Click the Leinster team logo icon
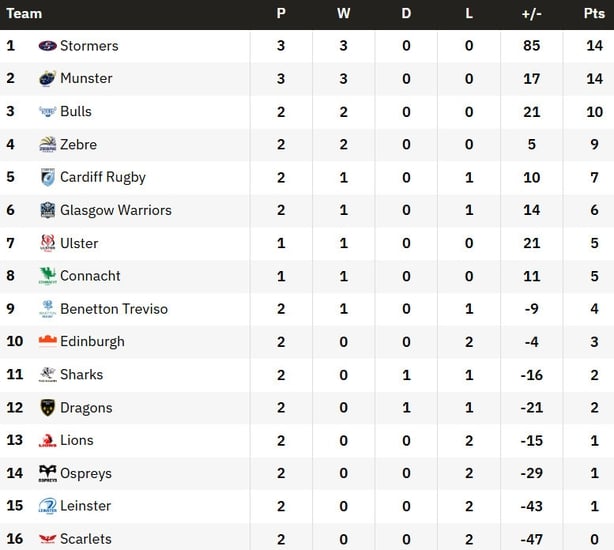This screenshot has height=550, width=614. [x=47, y=506]
